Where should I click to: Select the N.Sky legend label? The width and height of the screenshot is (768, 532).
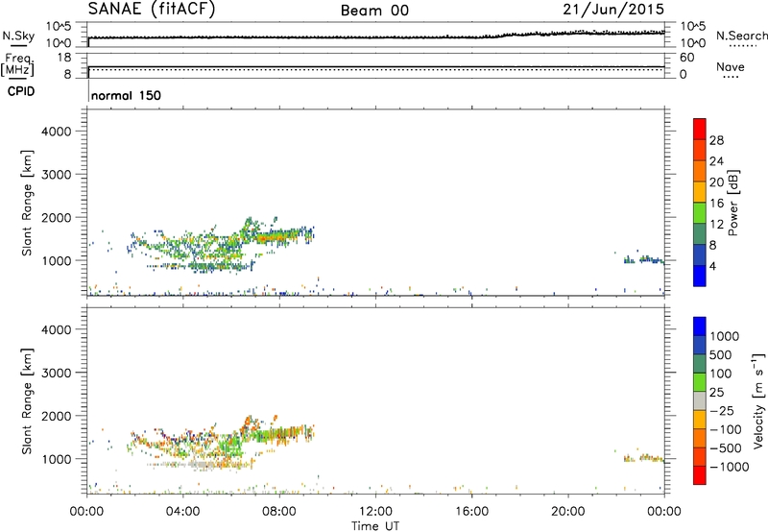[x=18, y=36]
